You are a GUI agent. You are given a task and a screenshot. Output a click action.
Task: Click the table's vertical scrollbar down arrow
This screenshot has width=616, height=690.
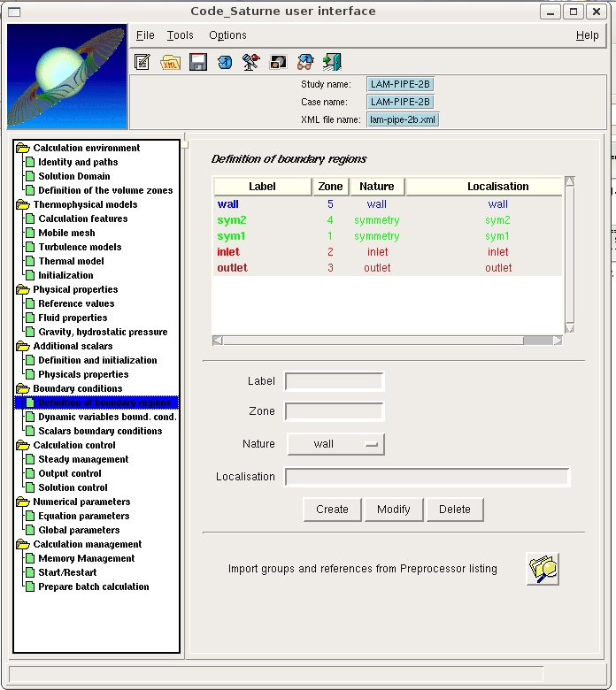570,328
